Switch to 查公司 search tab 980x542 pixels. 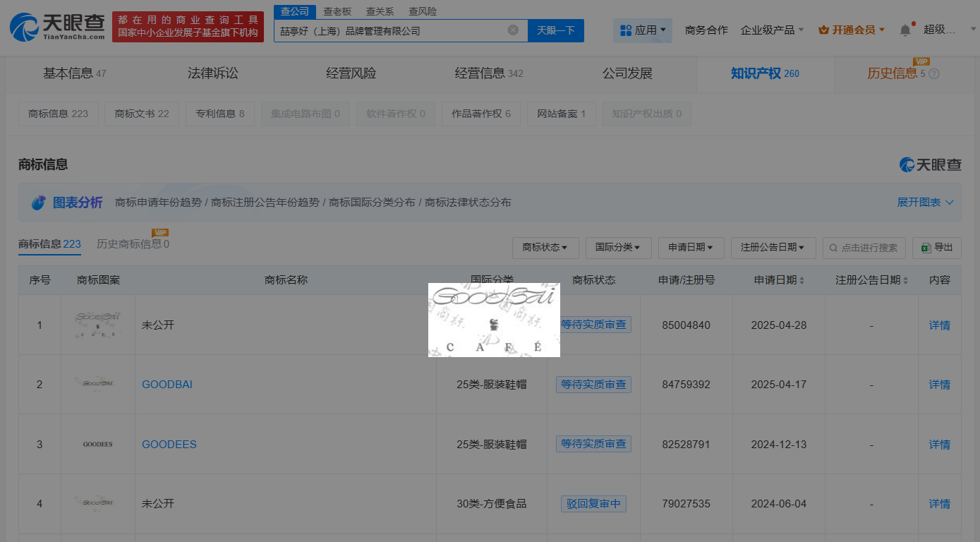pos(295,11)
